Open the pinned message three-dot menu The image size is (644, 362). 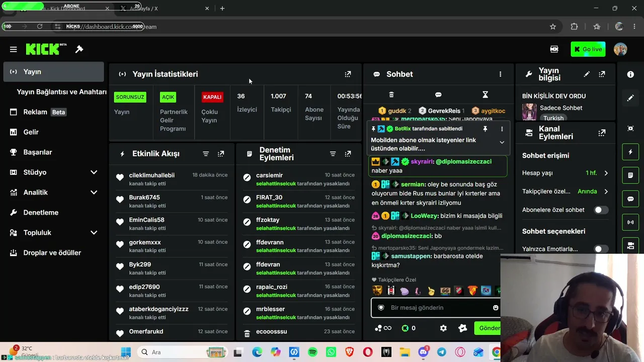[x=502, y=129]
